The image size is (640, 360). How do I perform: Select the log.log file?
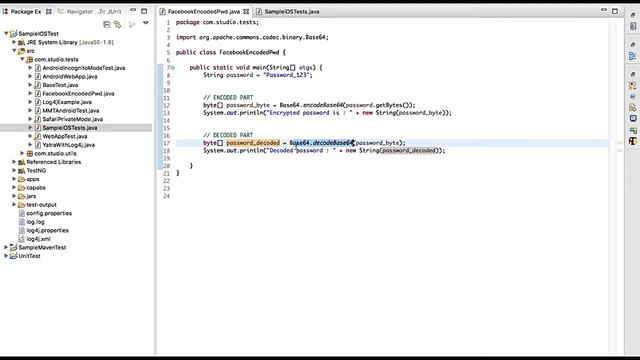[35, 222]
